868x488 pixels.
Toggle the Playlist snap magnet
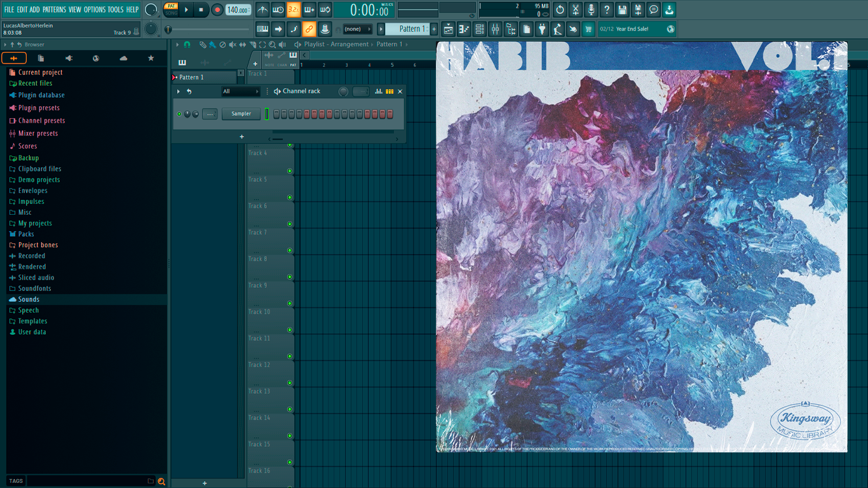click(187, 44)
